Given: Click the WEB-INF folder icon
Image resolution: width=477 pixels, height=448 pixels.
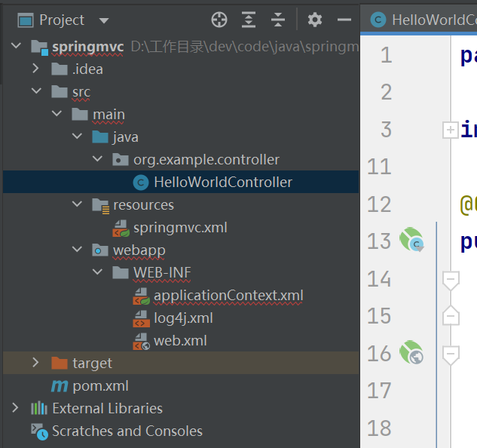Looking at the screenshot, I should tap(120, 272).
